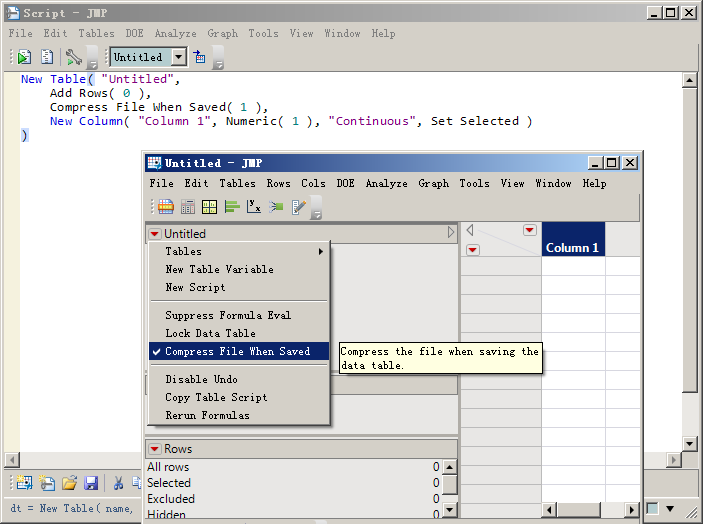
Task: Open the Rows menu in Untitled window
Action: (278, 183)
